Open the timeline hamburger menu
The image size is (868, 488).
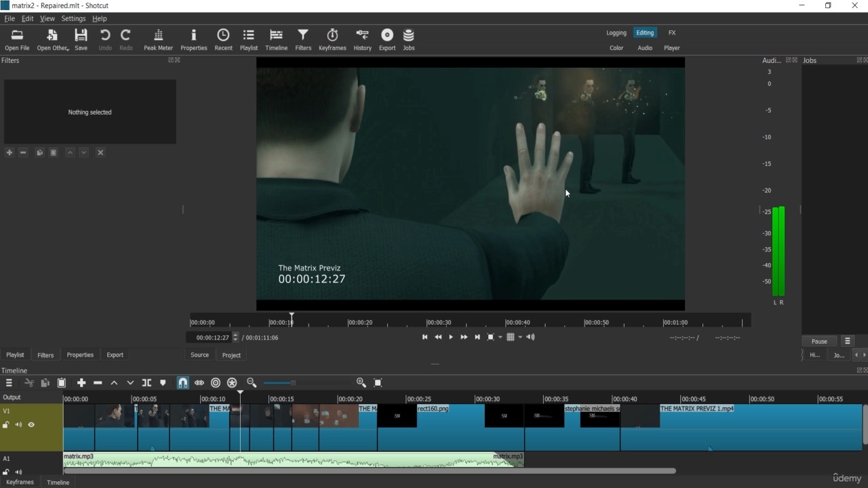[9, 383]
